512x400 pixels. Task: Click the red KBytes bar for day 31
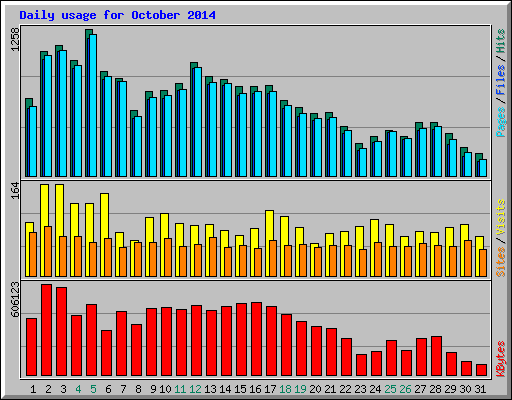click(x=481, y=370)
